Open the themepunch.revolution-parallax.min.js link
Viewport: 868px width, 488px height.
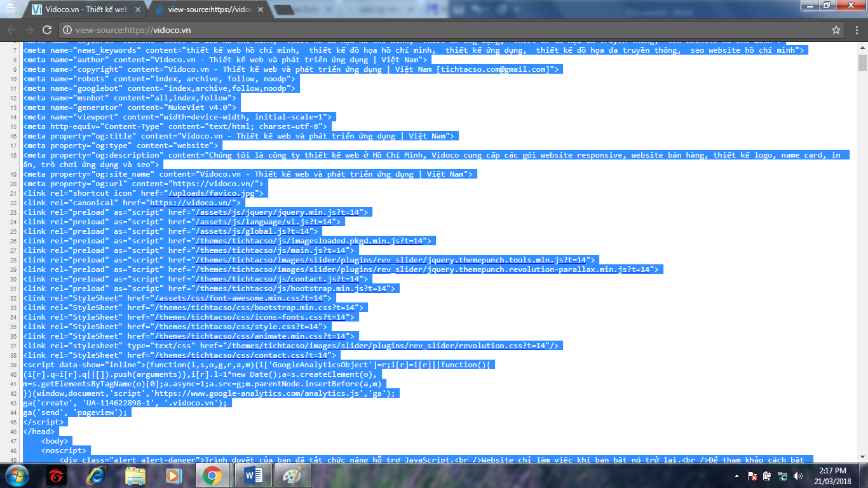point(424,269)
